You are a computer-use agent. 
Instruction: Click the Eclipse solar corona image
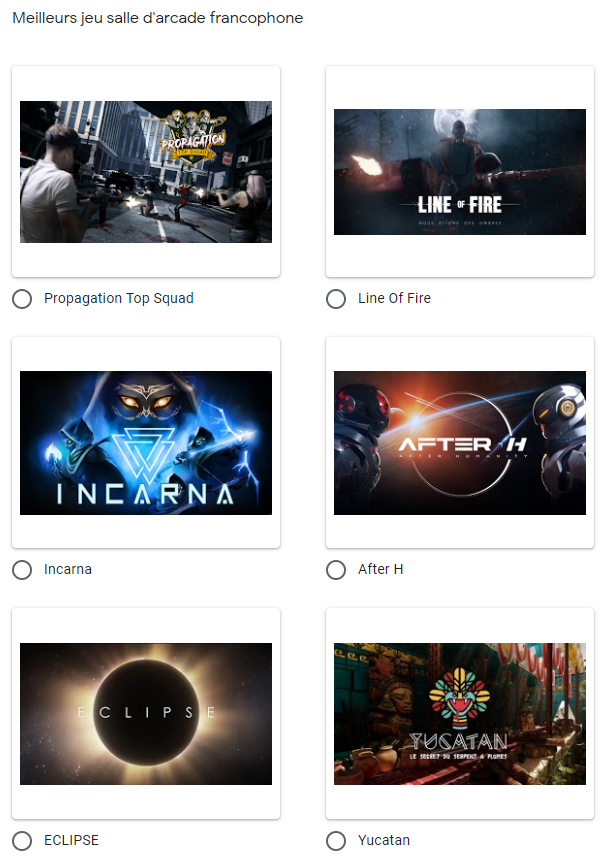pos(146,713)
